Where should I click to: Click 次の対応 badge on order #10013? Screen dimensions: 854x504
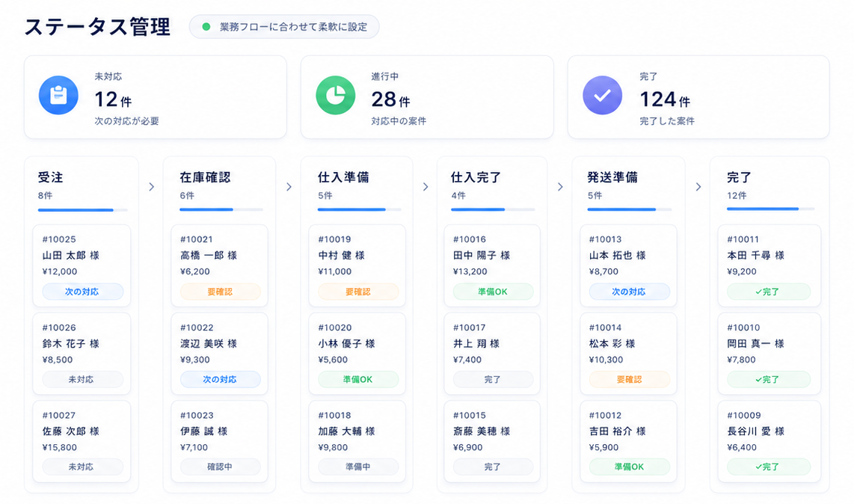coord(629,292)
